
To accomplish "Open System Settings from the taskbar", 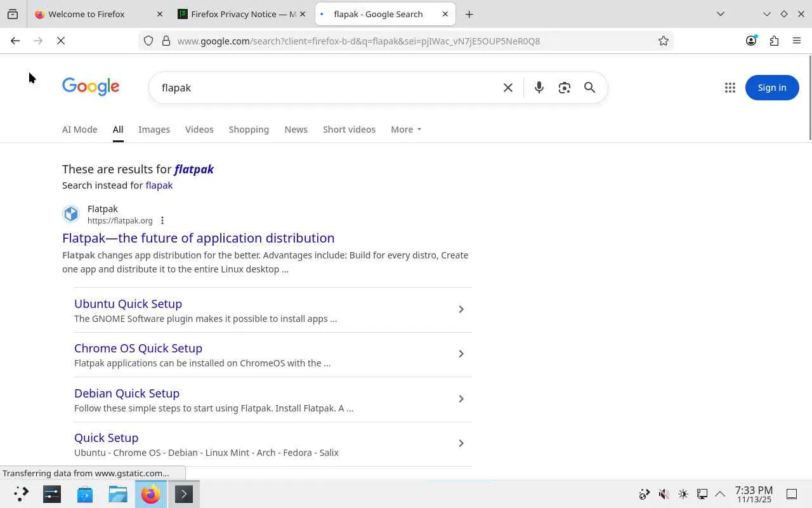I will [x=52, y=494].
